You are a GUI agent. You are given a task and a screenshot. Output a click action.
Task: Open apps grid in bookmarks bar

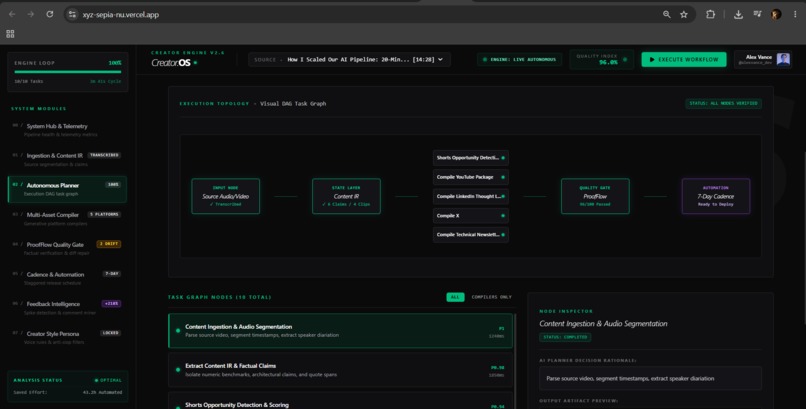pyautogui.click(x=10, y=34)
